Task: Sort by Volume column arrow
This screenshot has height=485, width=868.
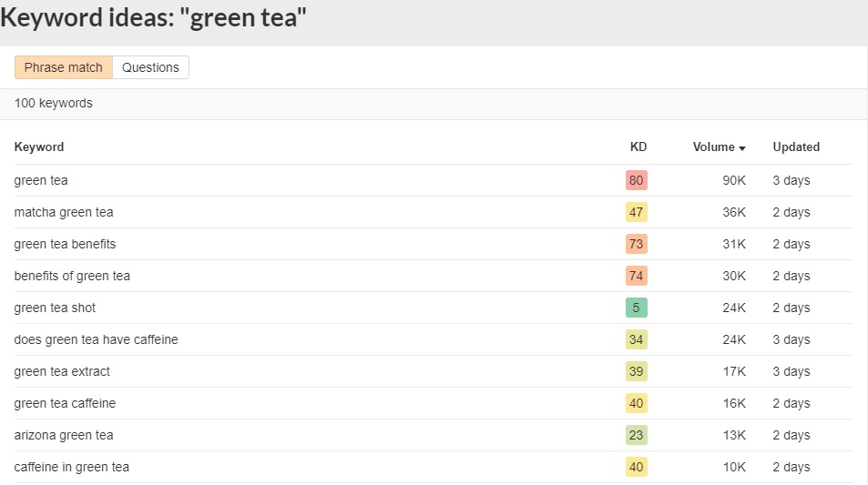Action: [742, 147]
